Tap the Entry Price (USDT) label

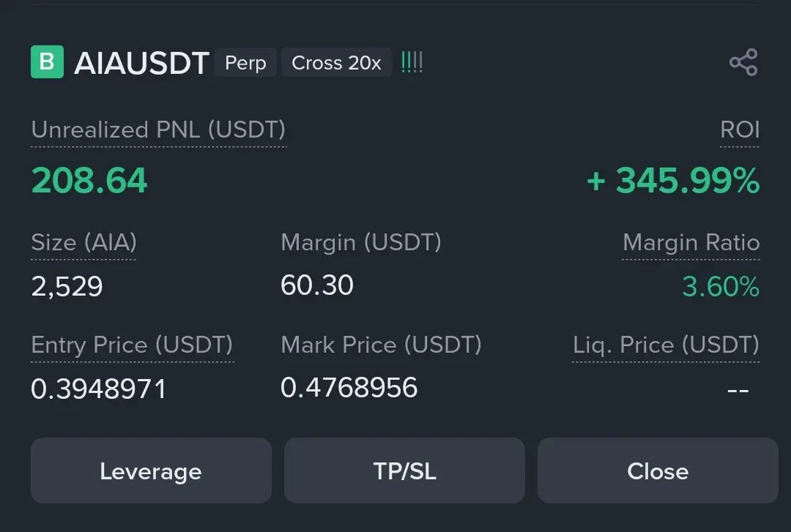132,345
